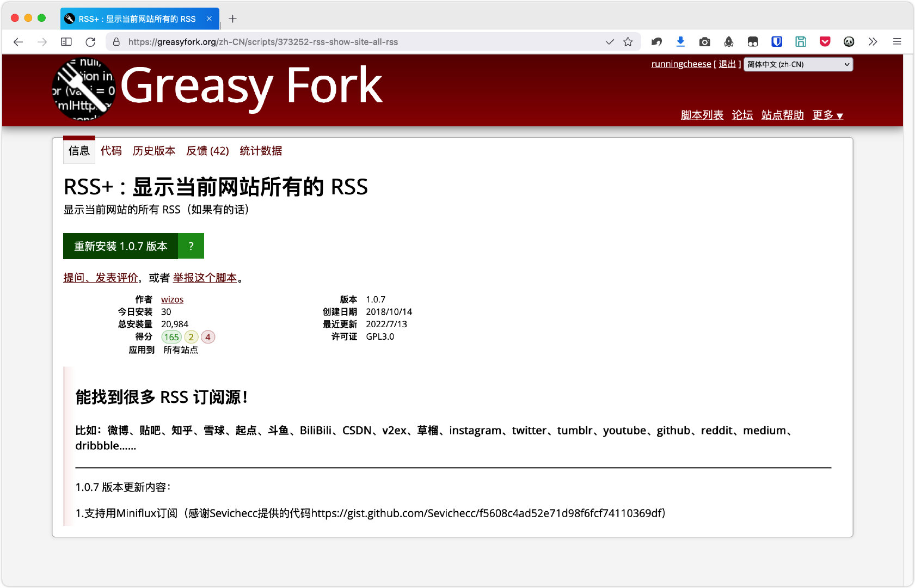Click the panda extension icon
This screenshot has height=588, width=915.
849,42
